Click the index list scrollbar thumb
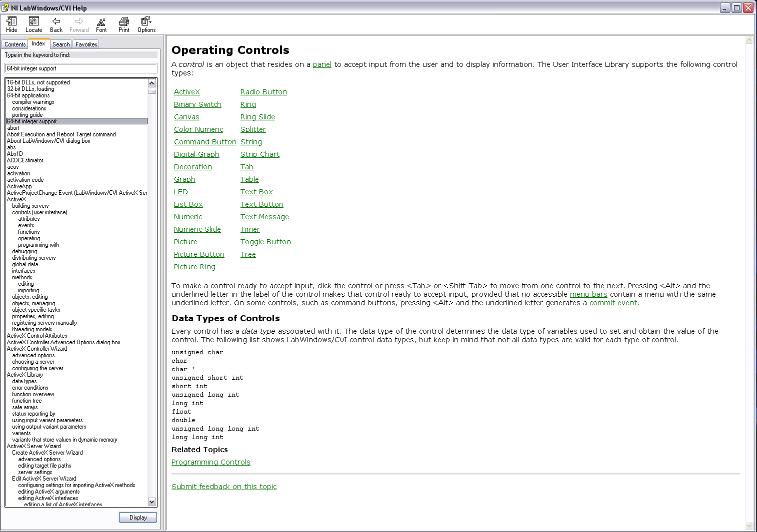 pyautogui.click(x=152, y=92)
